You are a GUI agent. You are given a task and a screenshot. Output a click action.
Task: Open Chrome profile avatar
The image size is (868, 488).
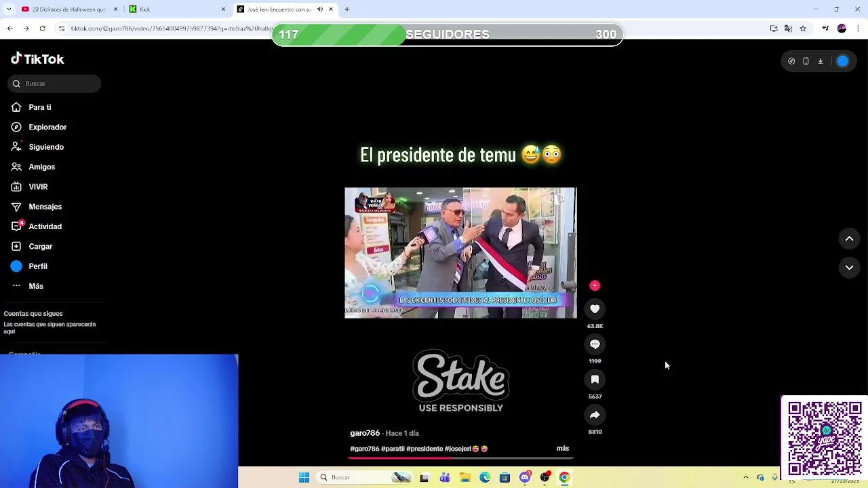coord(842,28)
